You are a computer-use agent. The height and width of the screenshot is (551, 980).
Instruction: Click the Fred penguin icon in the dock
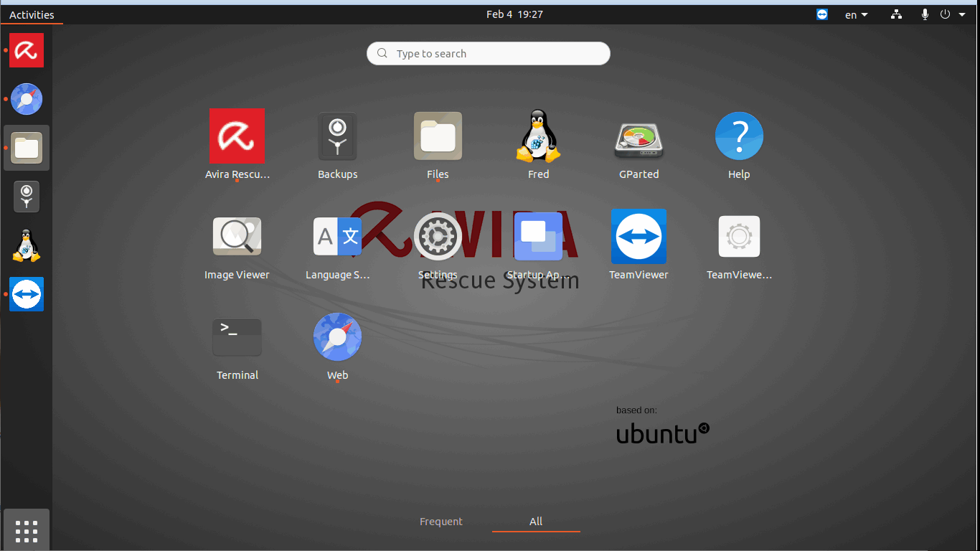(27, 245)
